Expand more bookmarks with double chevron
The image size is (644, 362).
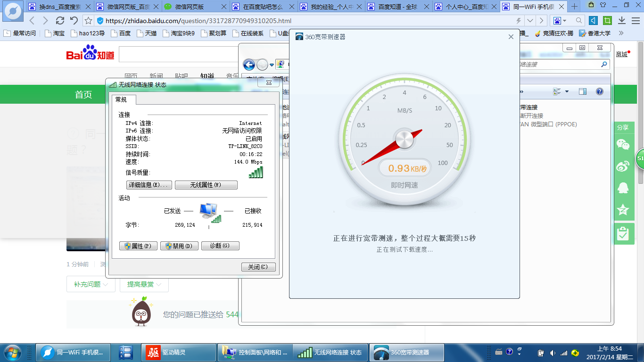pos(621,33)
